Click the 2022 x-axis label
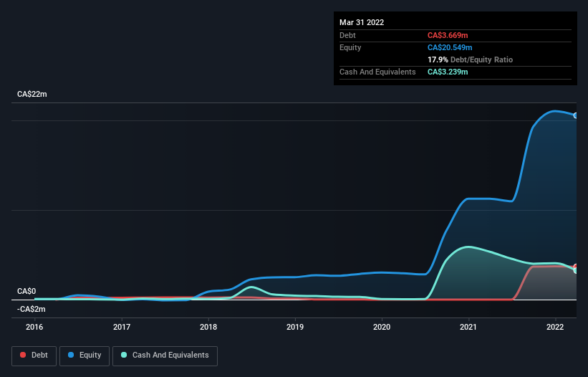This screenshot has width=588, height=377. 555,327
